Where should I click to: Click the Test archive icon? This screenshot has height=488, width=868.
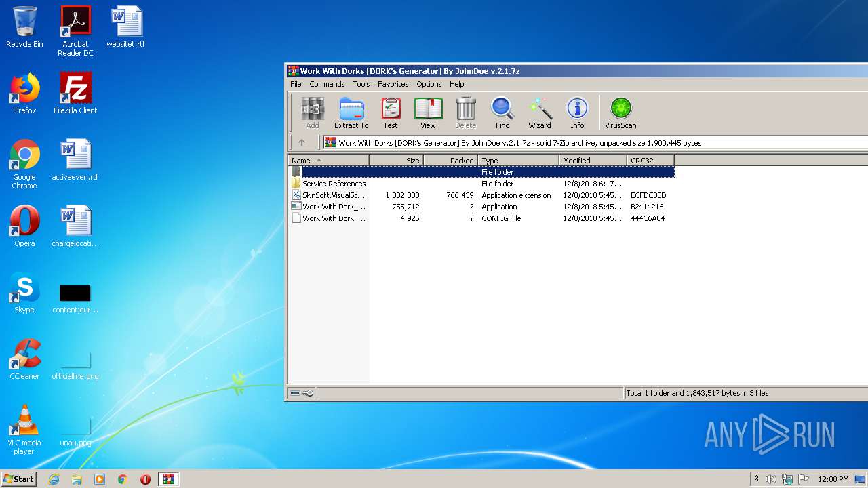pos(391,113)
